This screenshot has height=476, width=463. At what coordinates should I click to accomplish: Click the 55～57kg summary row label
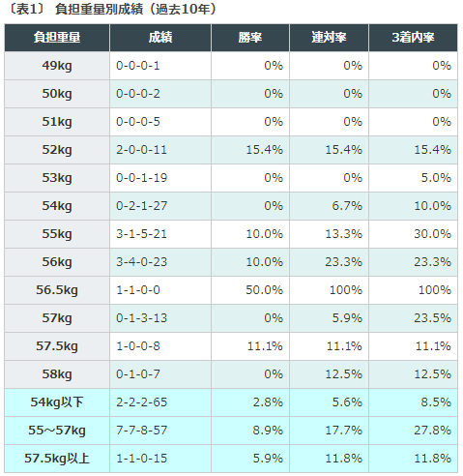click(57, 431)
